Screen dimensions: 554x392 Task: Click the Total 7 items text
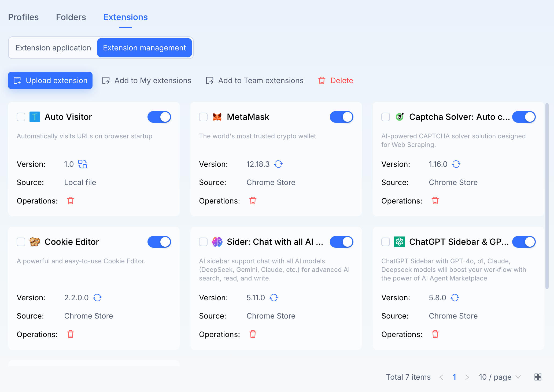coord(408,377)
